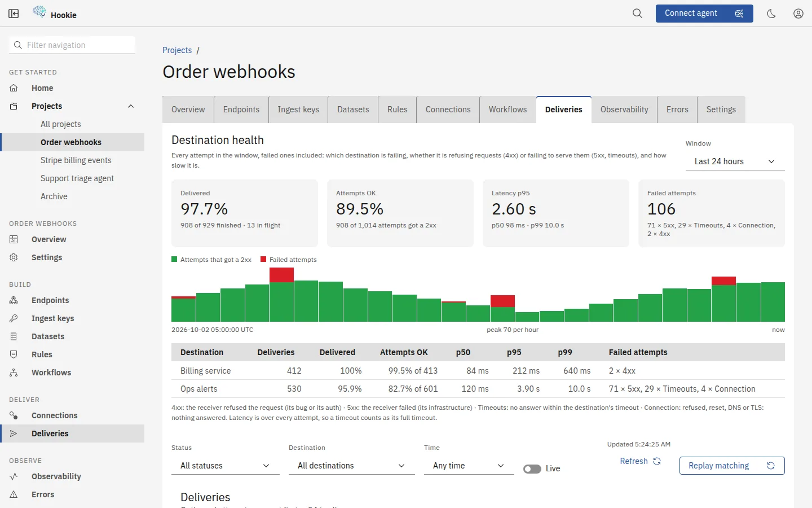Open search with magnifier icon

[637, 14]
